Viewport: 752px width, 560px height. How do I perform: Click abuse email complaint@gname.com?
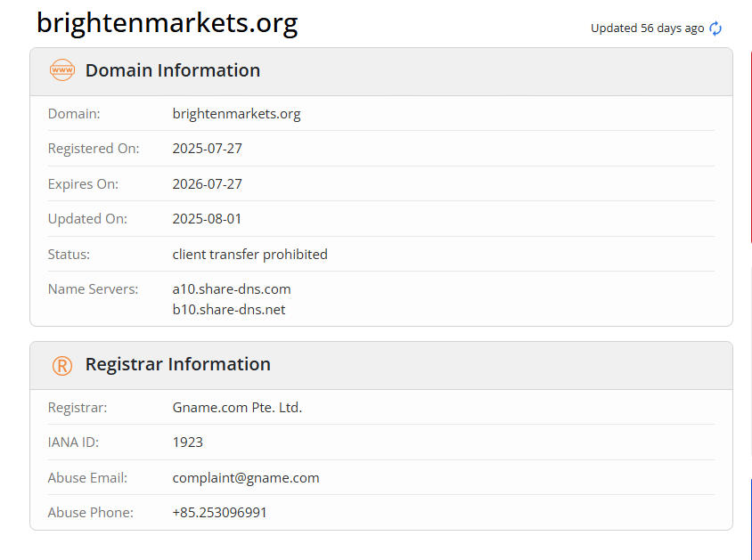click(x=245, y=478)
